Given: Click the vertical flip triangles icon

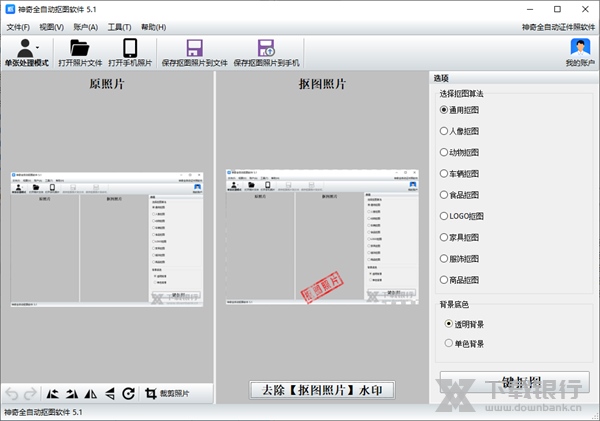Looking at the screenshot, I should pos(109,394).
